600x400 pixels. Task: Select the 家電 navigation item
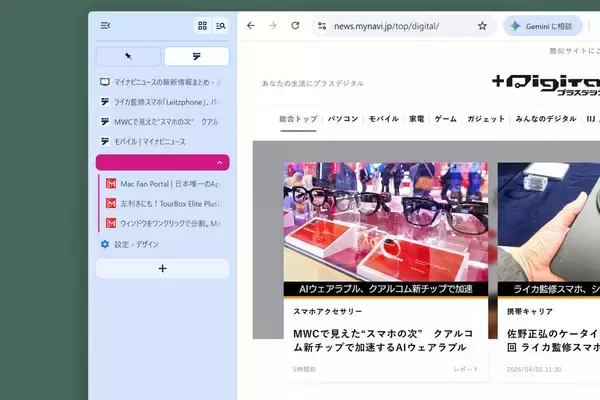click(417, 119)
